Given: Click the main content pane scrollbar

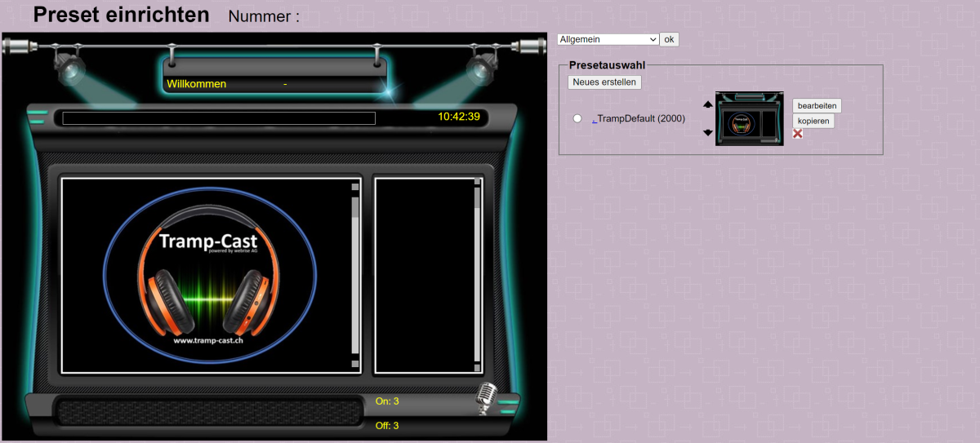Looking at the screenshot, I should click(355, 276).
